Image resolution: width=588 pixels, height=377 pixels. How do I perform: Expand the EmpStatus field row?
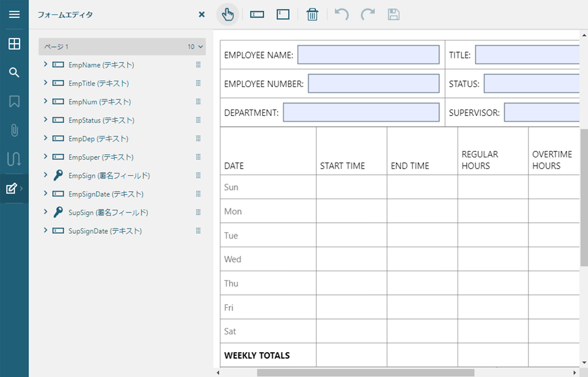pyautogui.click(x=46, y=120)
